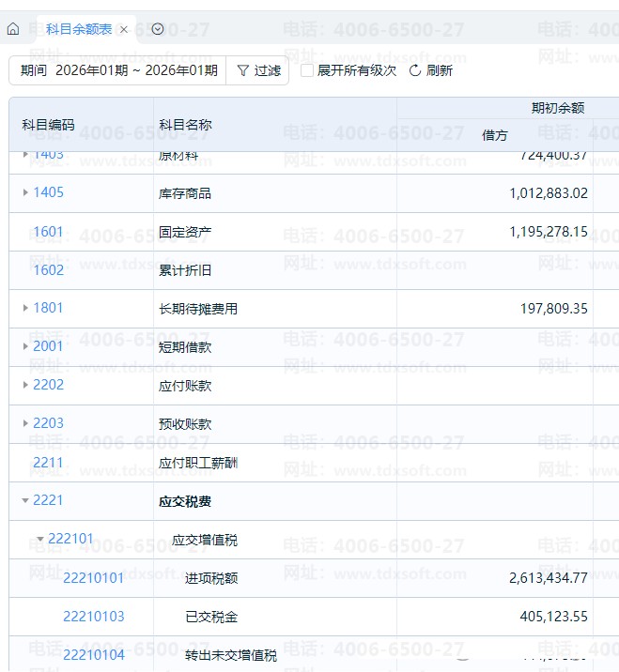The image size is (619, 672).
Task: Expand the 2202 应付账款 row arrow
Action: tap(25, 385)
